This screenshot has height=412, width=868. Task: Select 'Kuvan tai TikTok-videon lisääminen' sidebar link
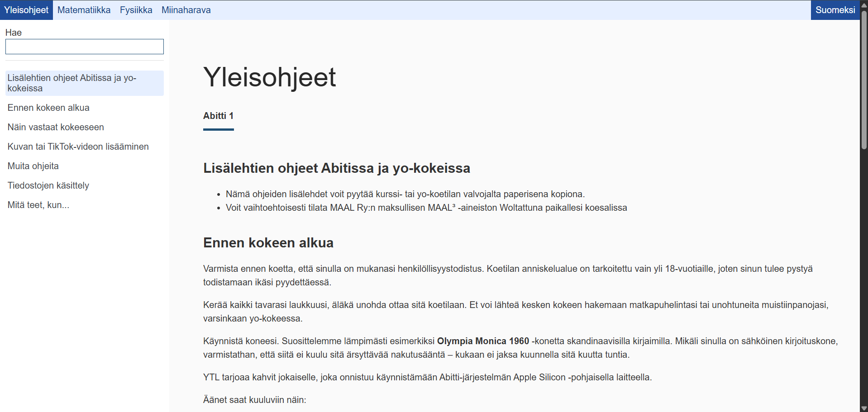78,147
